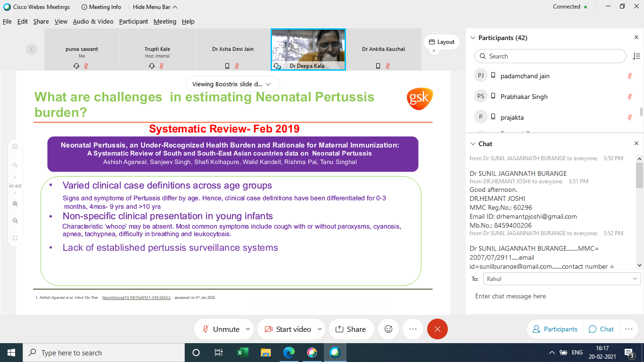Open the participant list sort icon
The width and height of the screenshot is (644, 362).
tap(636, 56)
